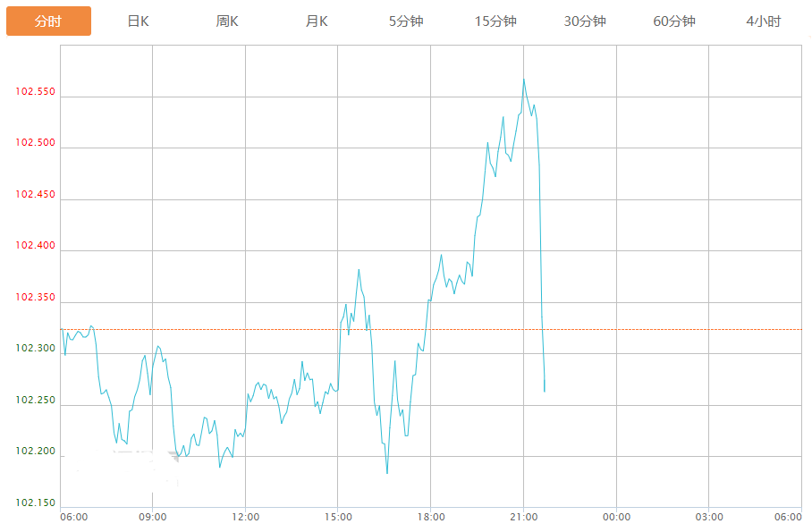Switch to the 5分钟 interval tab
Screen dimensions: 812x532
[406, 21]
